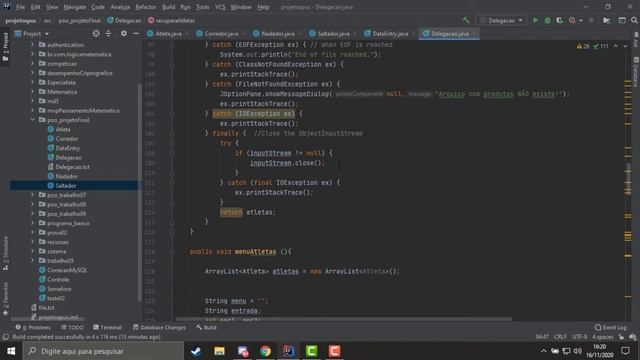
Task: Expand the competicao folder
Action: 32,63
